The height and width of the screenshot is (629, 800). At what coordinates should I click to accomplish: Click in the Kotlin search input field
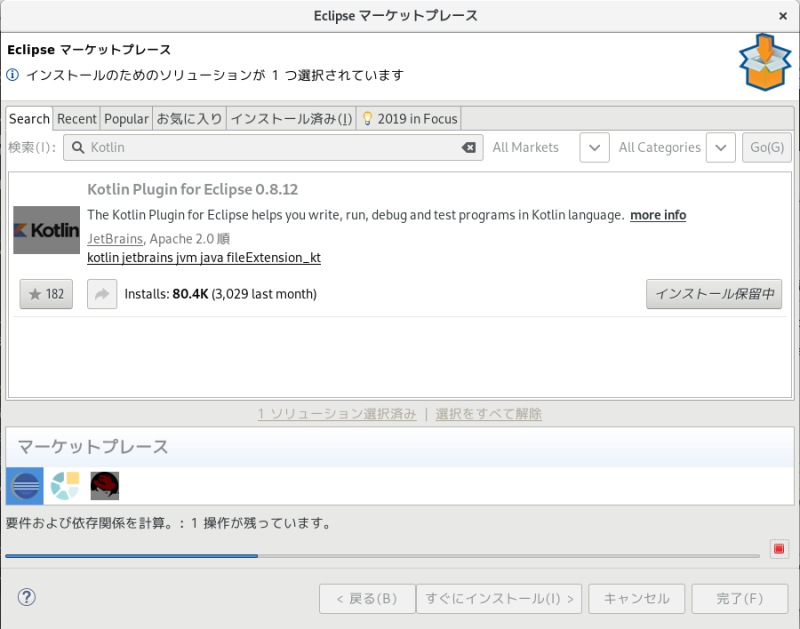point(270,148)
